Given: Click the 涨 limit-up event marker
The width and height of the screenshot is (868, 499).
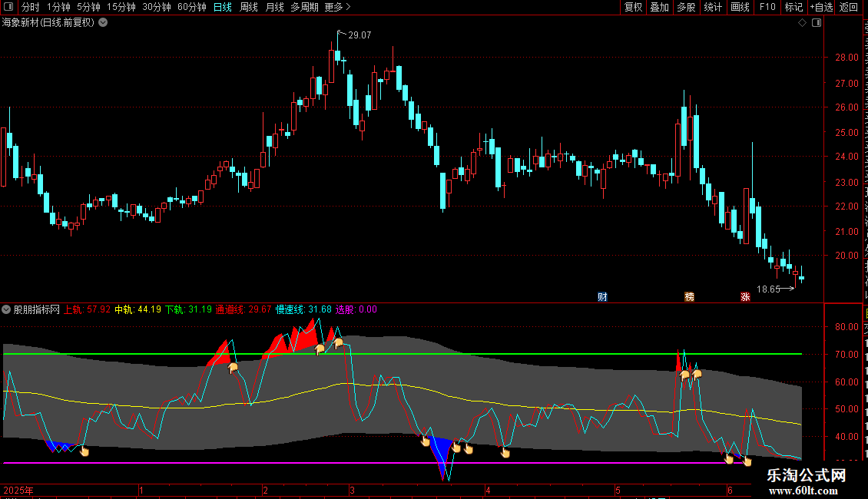Looking at the screenshot, I should [x=745, y=297].
